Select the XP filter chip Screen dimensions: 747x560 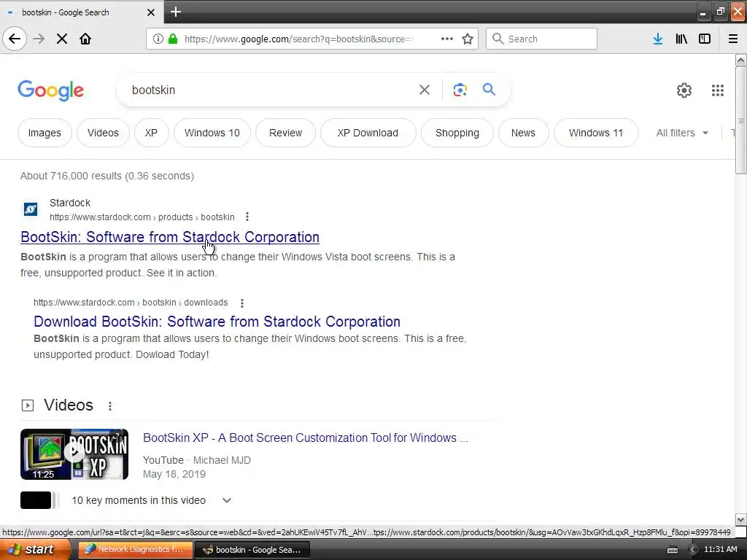click(151, 133)
